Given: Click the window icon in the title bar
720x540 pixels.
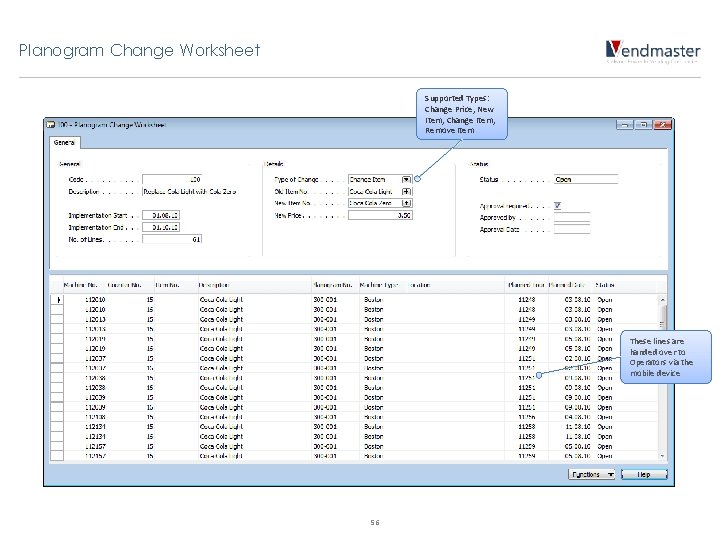Looking at the screenshot, I should tap(50, 125).
